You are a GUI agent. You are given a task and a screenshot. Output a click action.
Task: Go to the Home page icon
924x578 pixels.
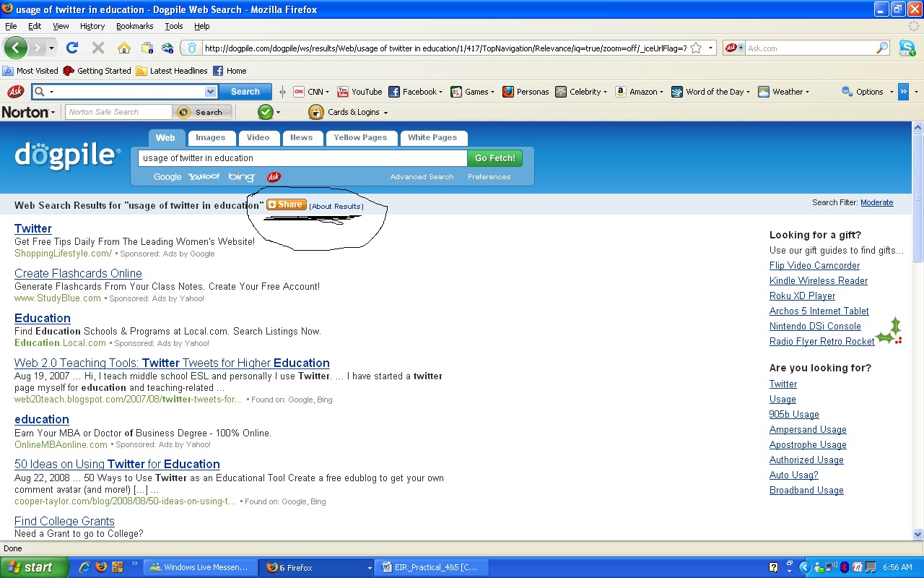(x=124, y=48)
